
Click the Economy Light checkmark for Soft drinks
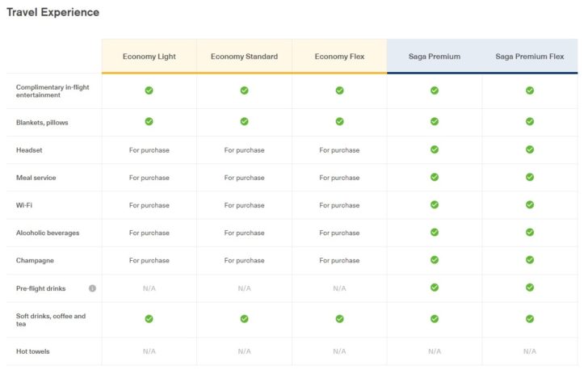pos(149,319)
